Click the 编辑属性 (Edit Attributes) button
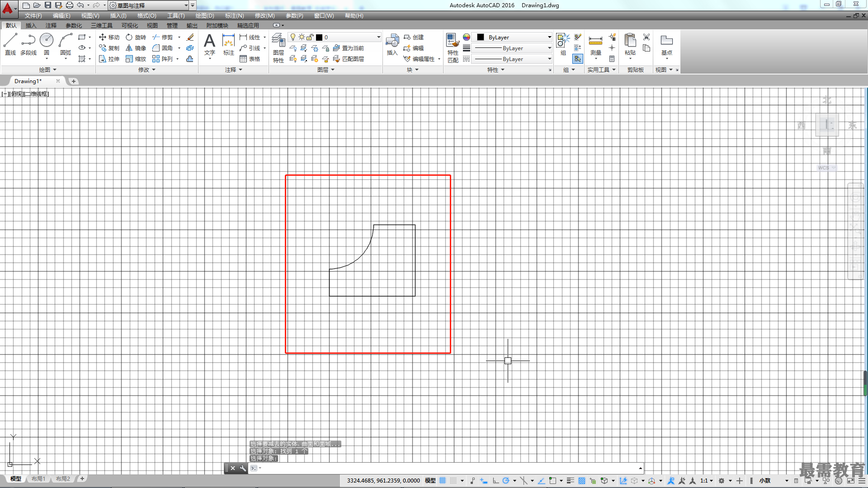The width and height of the screenshot is (868, 488). click(x=422, y=59)
